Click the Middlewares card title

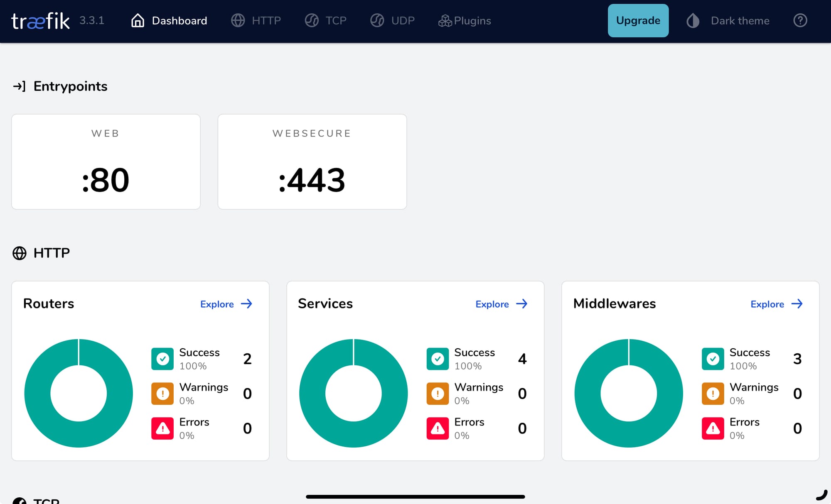coord(615,303)
